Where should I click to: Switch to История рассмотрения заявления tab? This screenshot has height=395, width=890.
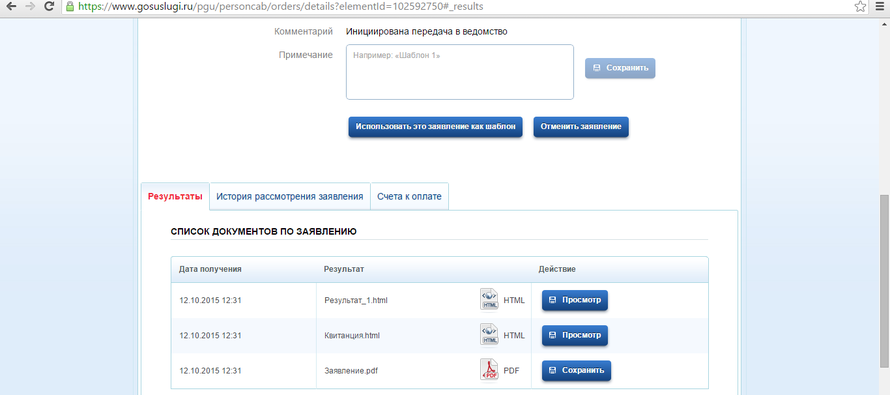[290, 196]
